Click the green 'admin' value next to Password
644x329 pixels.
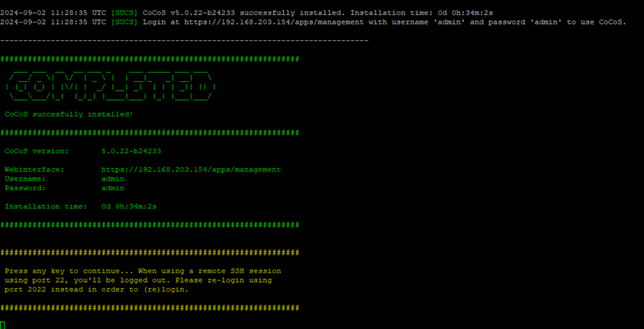point(112,188)
